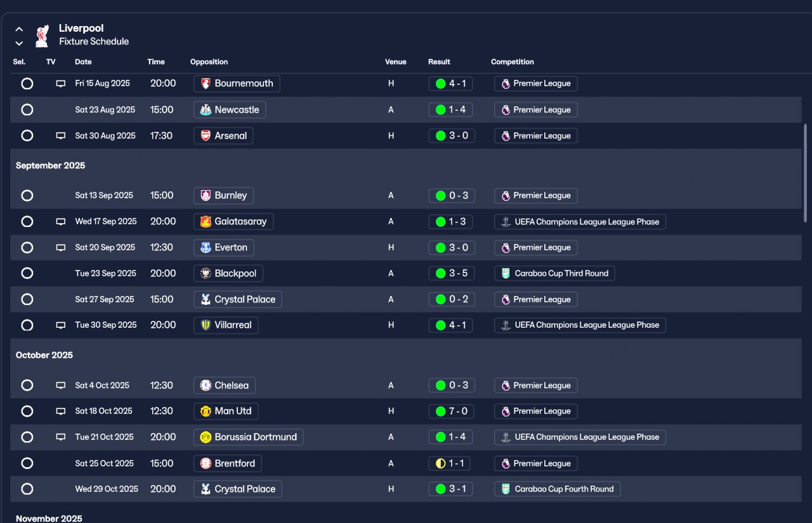Click the Arsenal club badge icon
Viewport: 812px width, 523px height.
coord(206,136)
